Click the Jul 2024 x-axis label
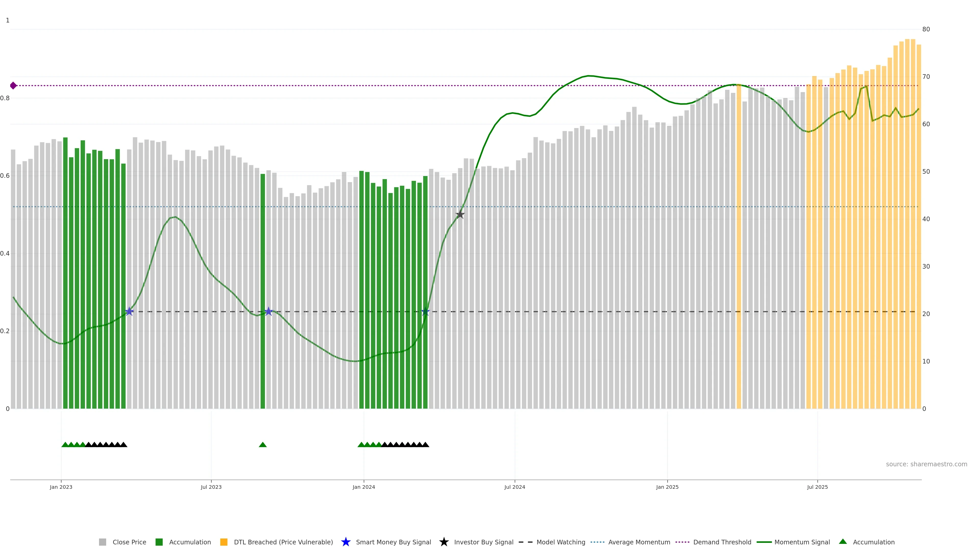 click(x=514, y=487)
